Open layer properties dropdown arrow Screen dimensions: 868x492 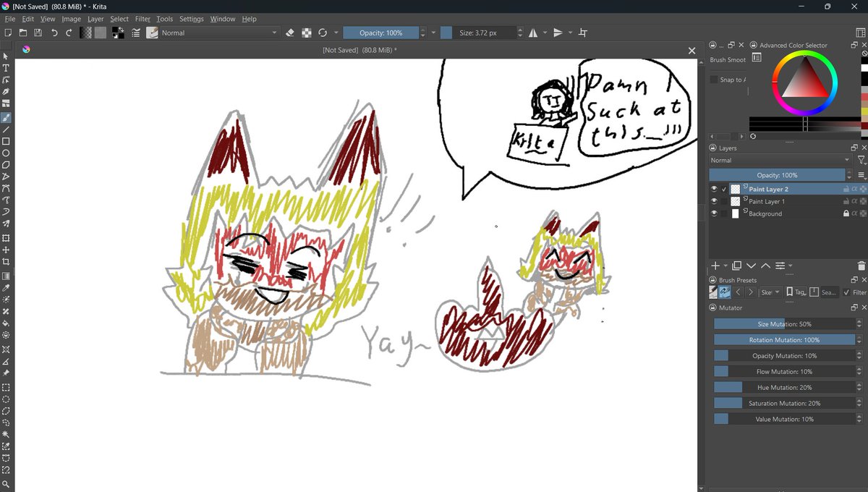pos(791,266)
